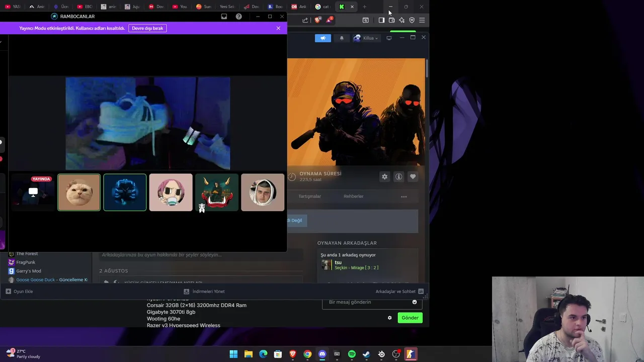The width and height of the screenshot is (644, 362).
Task: Click the game info icon in Steam
Action: click(x=398, y=176)
